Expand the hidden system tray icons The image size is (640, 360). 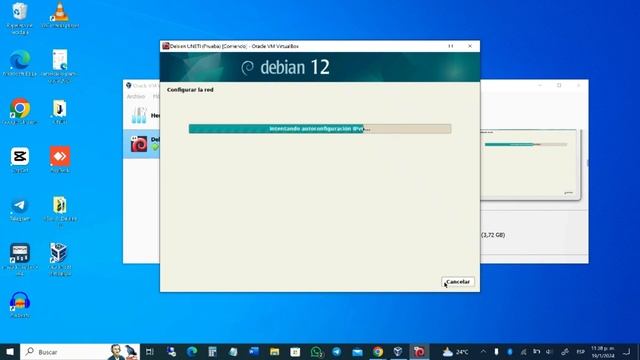483,351
